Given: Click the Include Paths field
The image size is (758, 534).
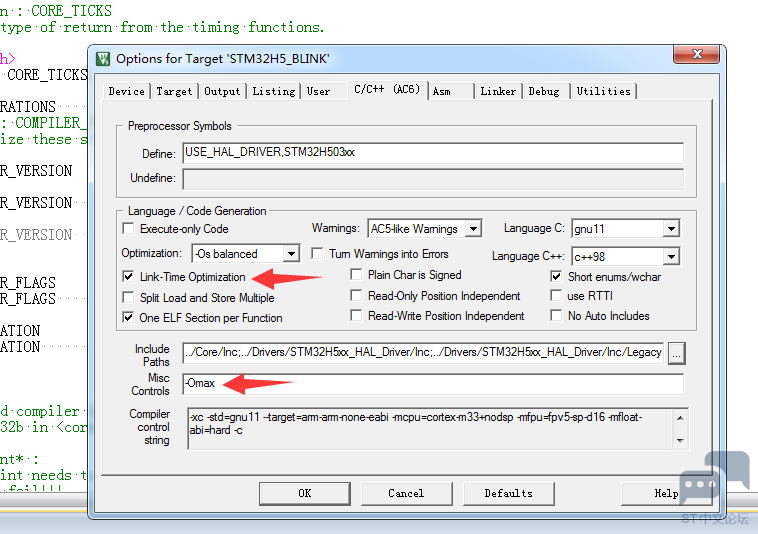Looking at the screenshot, I should click(x=423, y=352).
